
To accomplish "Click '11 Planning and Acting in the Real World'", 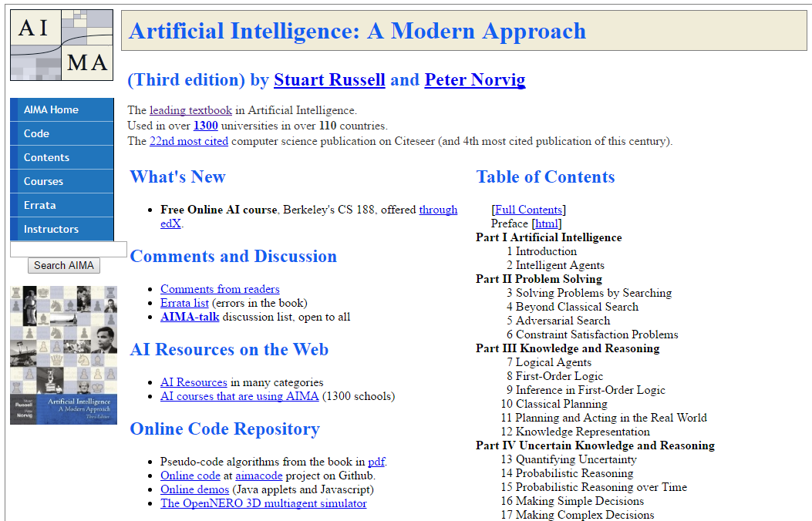I will pyautogui.click(x=604, y=418).
